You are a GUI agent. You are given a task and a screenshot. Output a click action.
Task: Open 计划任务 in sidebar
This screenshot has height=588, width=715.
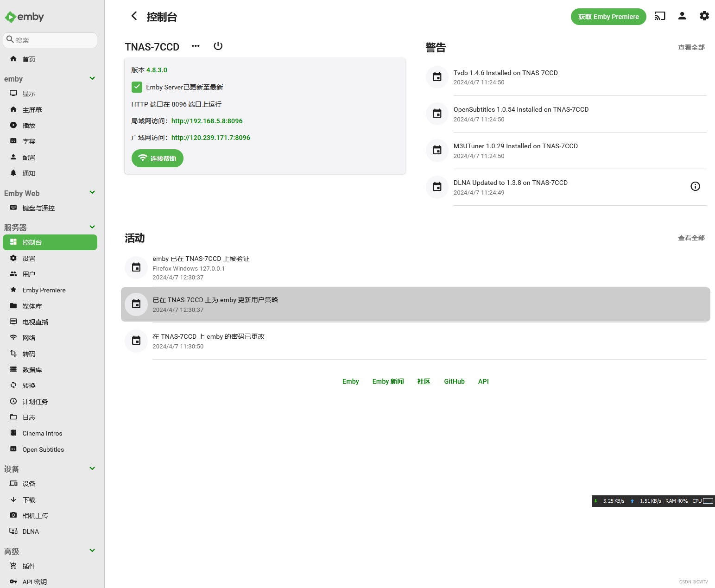[50, 402]
